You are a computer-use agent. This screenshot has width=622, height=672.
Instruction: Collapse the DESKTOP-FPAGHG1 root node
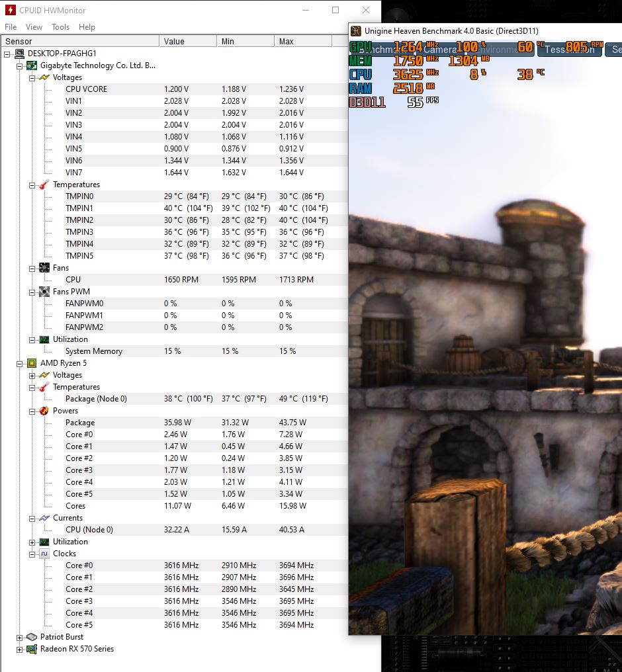tap(7, 54)
